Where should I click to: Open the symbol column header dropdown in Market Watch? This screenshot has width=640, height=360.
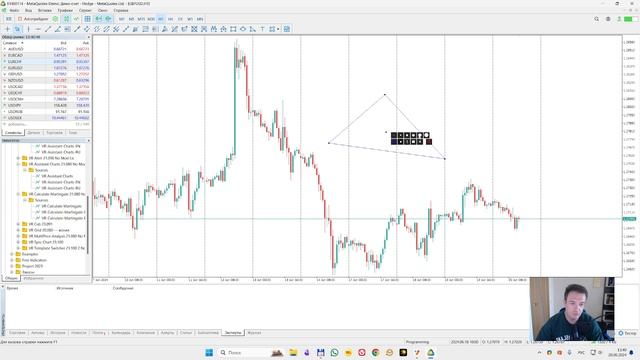click(22, 43)
